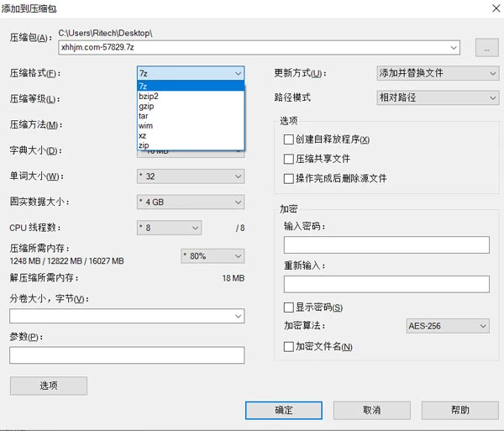This screenshot has width=504, height=431.
Task: Open the 更新方式 dropdown (添加并替换文件)
Action: (438, 73)
